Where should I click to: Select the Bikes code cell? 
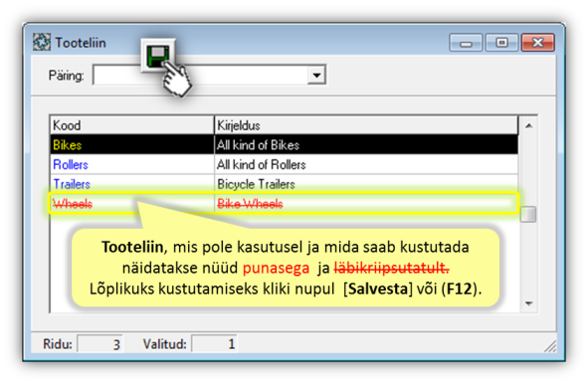[132, 145]
